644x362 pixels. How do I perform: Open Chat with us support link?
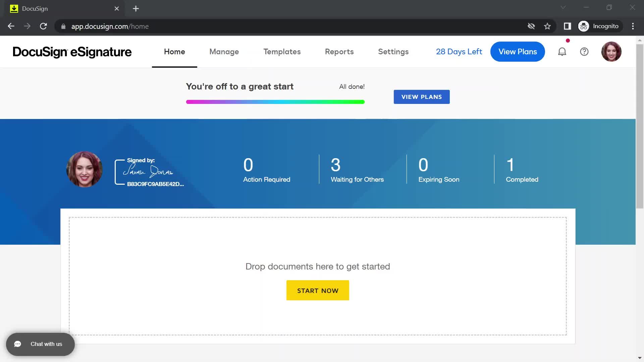pos(40,344)
